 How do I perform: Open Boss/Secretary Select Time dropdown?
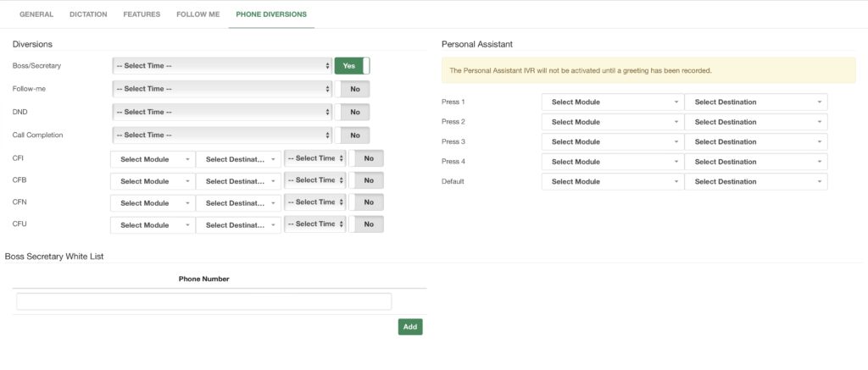[x=221, y=66]
